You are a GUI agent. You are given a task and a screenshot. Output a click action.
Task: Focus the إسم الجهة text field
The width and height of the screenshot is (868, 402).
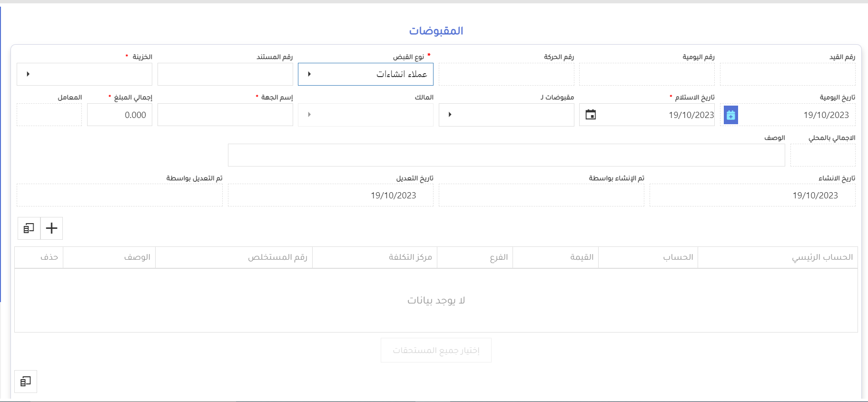(x=225, y=115)
